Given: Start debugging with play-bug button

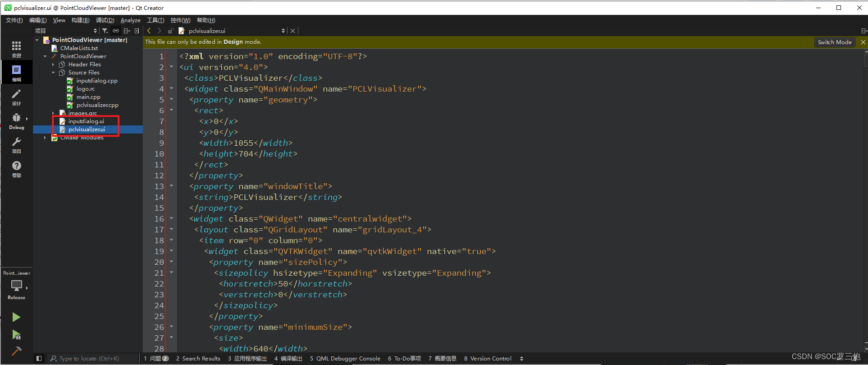Looking at the screenshot, I should point(16,334).
